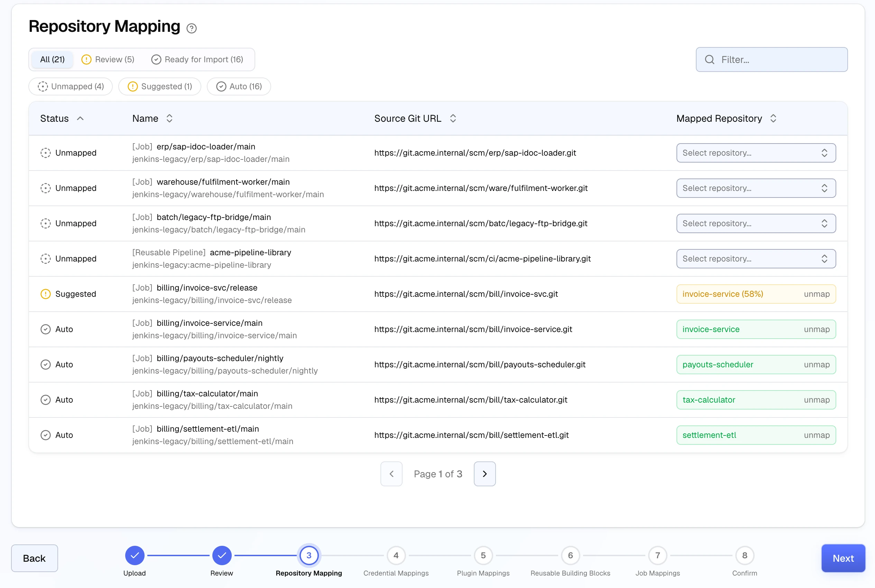Image resolution: width=875 pixels, height=588 pixels.
Task: Open the repository dropdown for sap-idoc-loader
Action: (756, 153)
